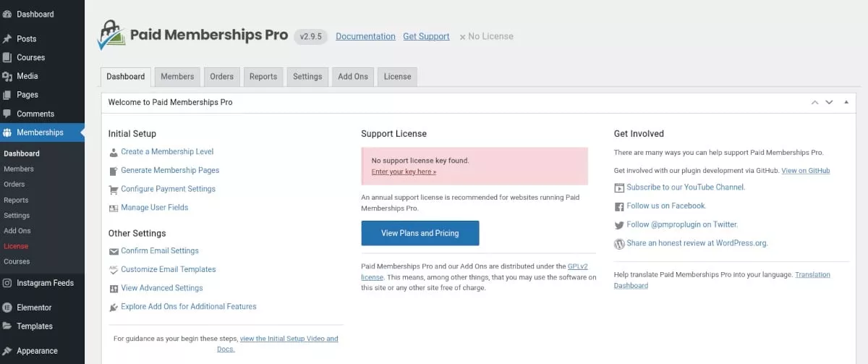Click the Appearance paintbrush icon

7,351
